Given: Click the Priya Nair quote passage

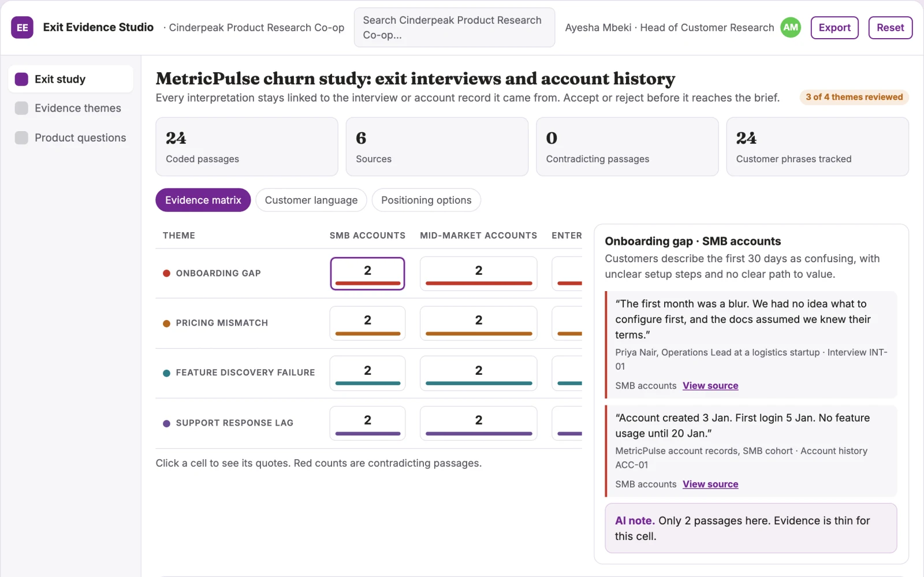Looking at the screenshot, I should 751,345.
